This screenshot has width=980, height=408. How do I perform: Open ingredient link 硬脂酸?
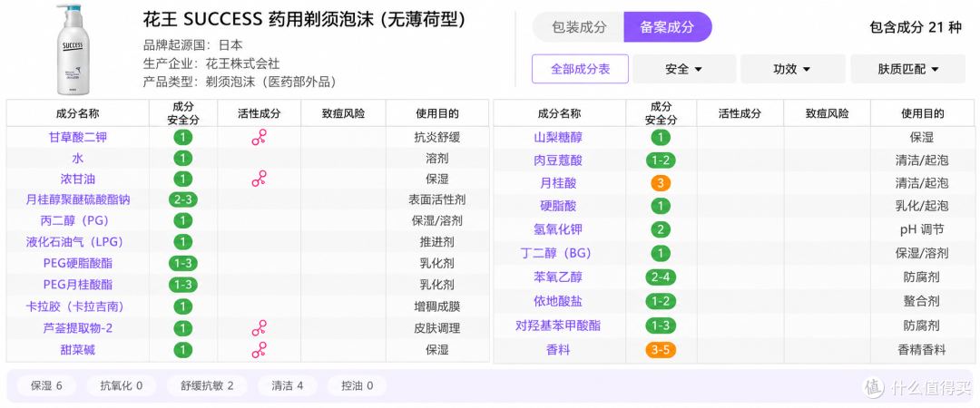click(558, 206)
